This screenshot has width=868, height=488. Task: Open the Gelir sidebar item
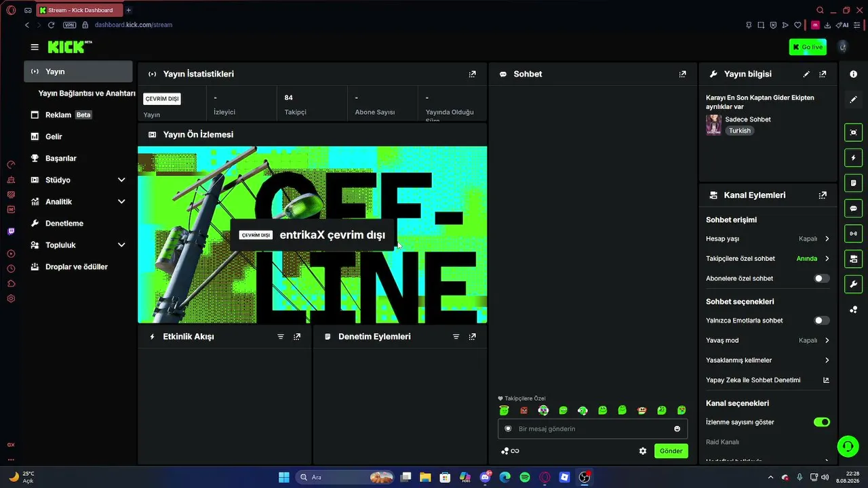(x=78, y=136)
